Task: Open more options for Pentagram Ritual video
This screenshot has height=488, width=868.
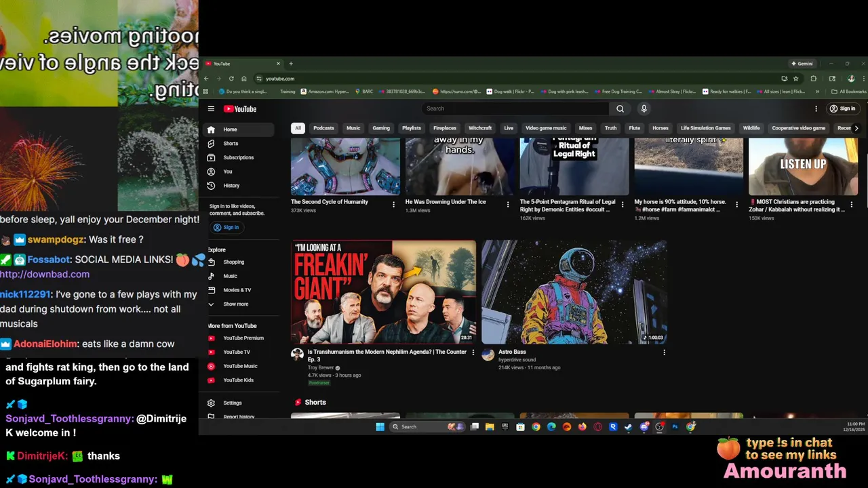Action: click(623, 205)
